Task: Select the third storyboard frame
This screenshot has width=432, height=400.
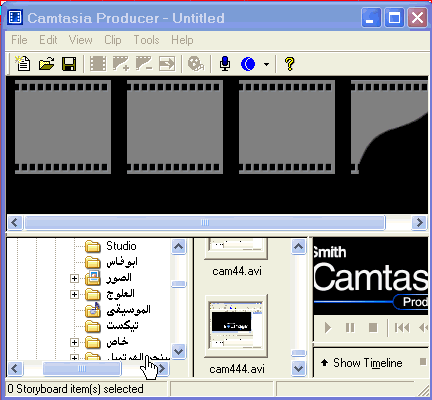Action: (x=287, y=127)
